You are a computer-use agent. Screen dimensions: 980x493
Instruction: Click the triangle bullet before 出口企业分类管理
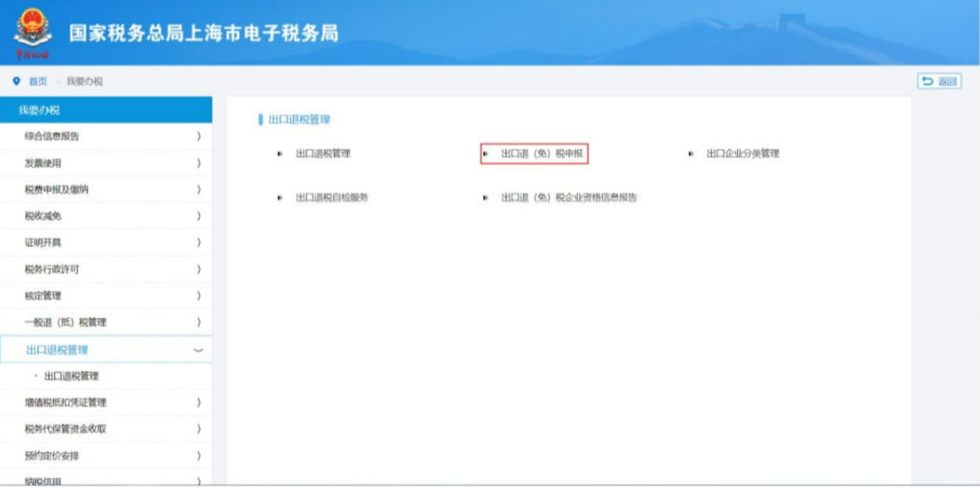click(691, 154)
